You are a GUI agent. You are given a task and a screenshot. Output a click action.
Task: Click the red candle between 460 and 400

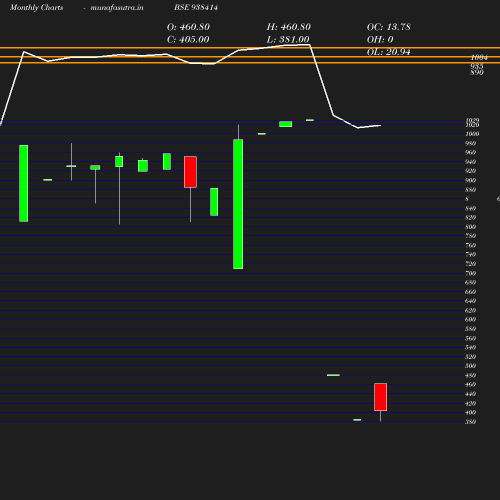point(380,397)
